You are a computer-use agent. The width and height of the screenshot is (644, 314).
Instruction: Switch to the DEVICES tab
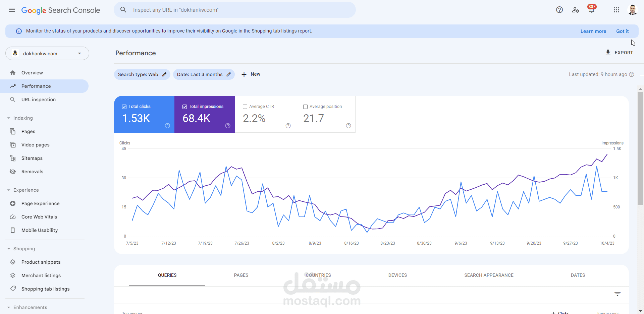pos(397,275)
